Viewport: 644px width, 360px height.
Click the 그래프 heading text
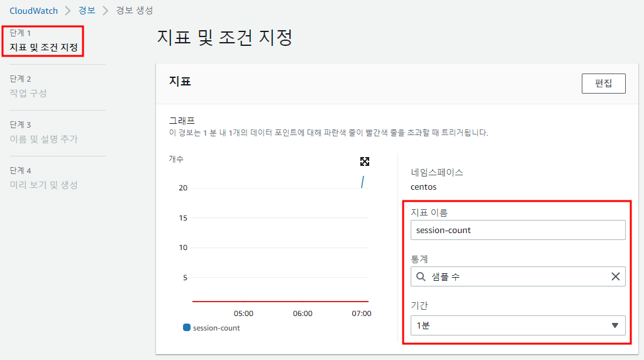coord(182,121)
